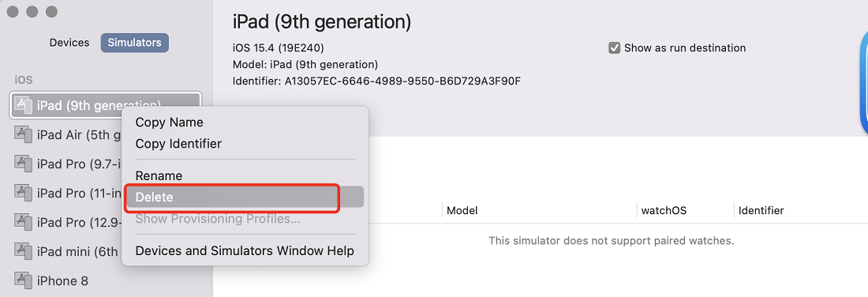Open Devices and Simulators Window Help
Viewport: 868px width, 297px height.
(x=245, y=251)
